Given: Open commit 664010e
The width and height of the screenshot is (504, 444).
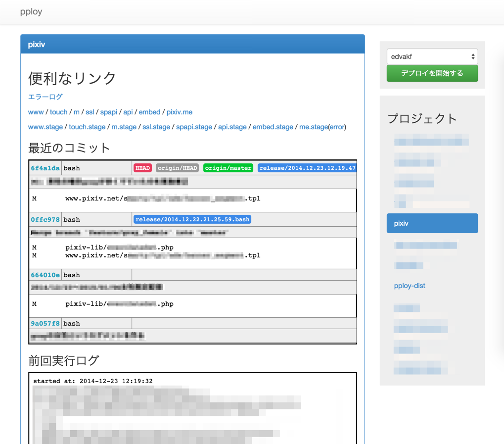Looking at the screenshot, I should 46,275.
